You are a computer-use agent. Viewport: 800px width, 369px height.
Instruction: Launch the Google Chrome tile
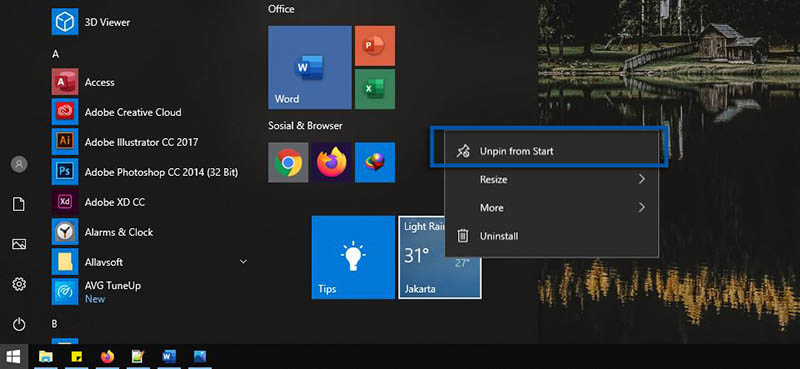pyautogui.click(x=288, y=162)
